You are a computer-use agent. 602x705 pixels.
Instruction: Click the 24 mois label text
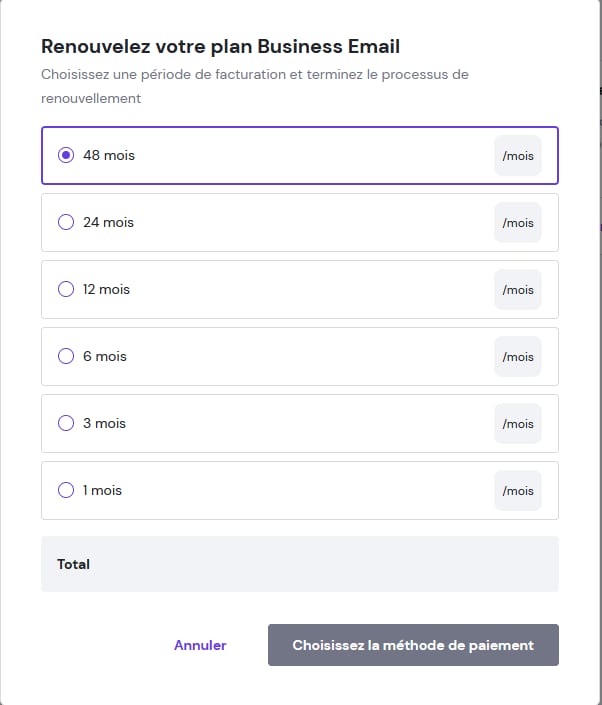pyautogui.click(x=108, y=222)
